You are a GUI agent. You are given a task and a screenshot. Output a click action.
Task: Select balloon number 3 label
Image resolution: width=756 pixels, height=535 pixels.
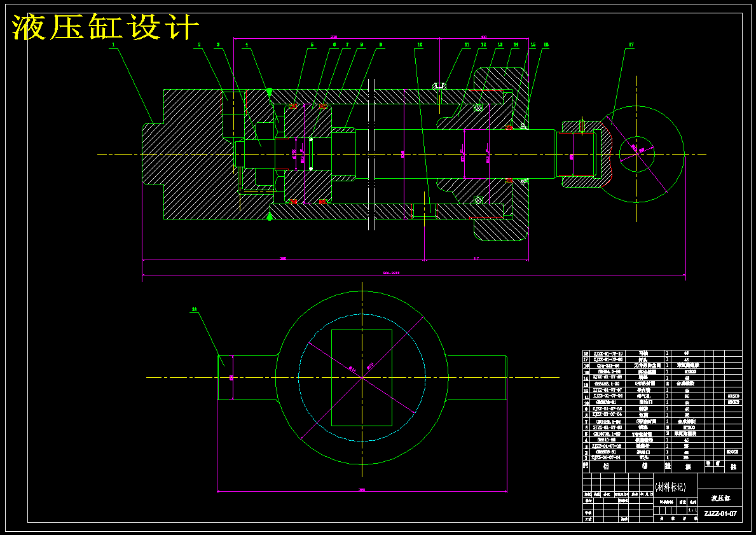[218, 45]
